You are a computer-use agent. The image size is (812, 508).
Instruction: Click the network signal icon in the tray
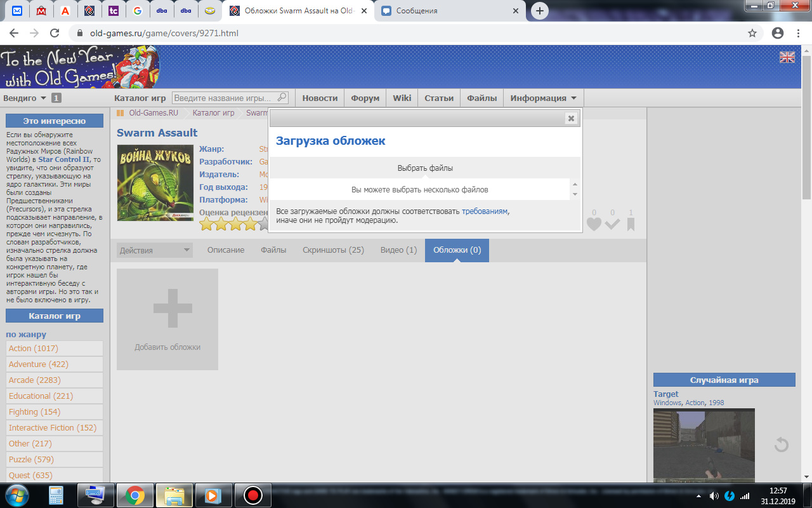point(745,495)
